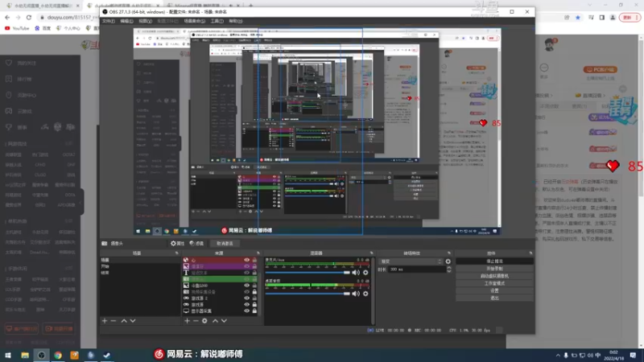Image resolution: width=644 pixels, height=362 pixels.
Task: Select the 结束 scene
Action: [139, 273]
